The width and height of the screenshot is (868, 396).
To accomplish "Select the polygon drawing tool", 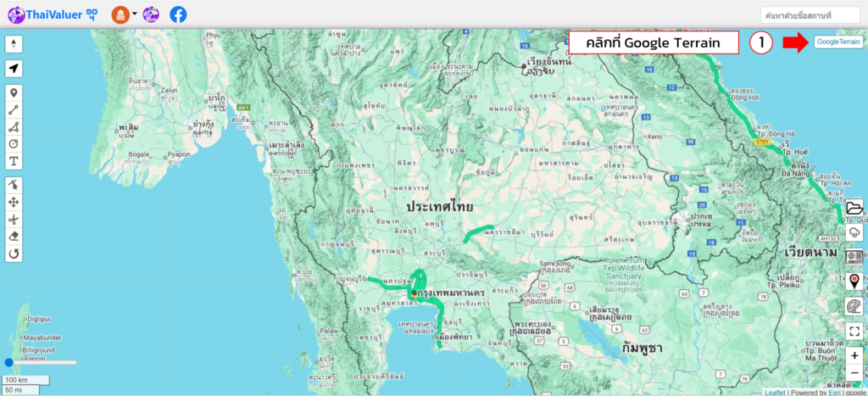I will [14, 126].
